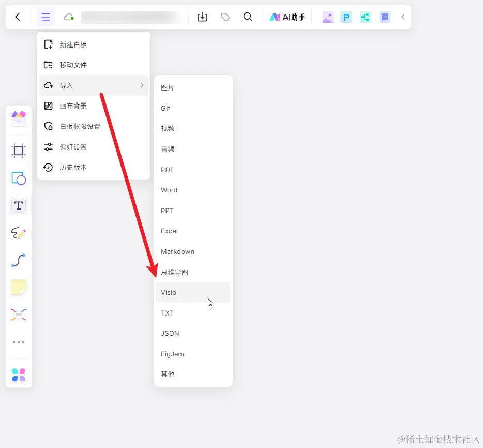Open the mind map tool
This screenshot has width=483, height=448.
click(x=18, y=315)
